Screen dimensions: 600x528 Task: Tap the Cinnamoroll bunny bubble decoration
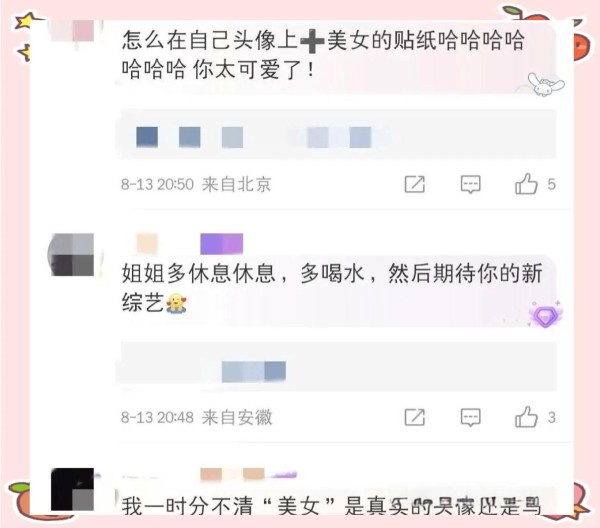tap(545, 84)
